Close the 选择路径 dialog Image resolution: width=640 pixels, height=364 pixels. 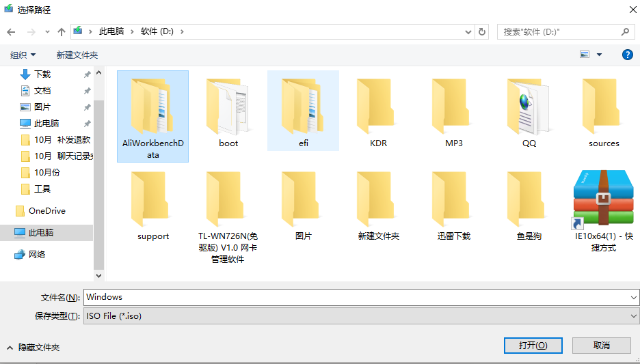coord(632,10)
